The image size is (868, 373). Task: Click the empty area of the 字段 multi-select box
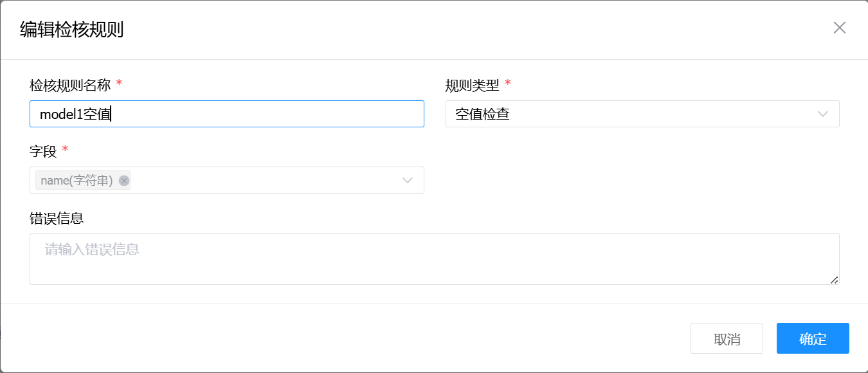264,180
